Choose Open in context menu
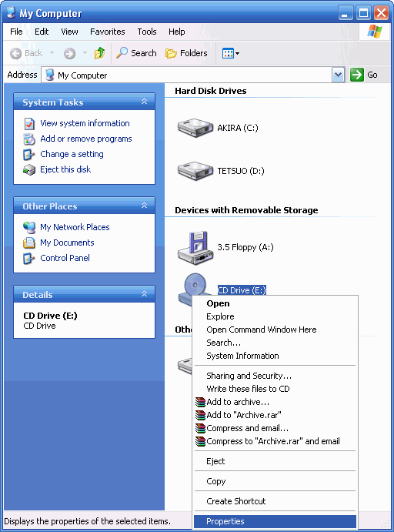The height and width of the screenshot is (532, 394). 275,303
